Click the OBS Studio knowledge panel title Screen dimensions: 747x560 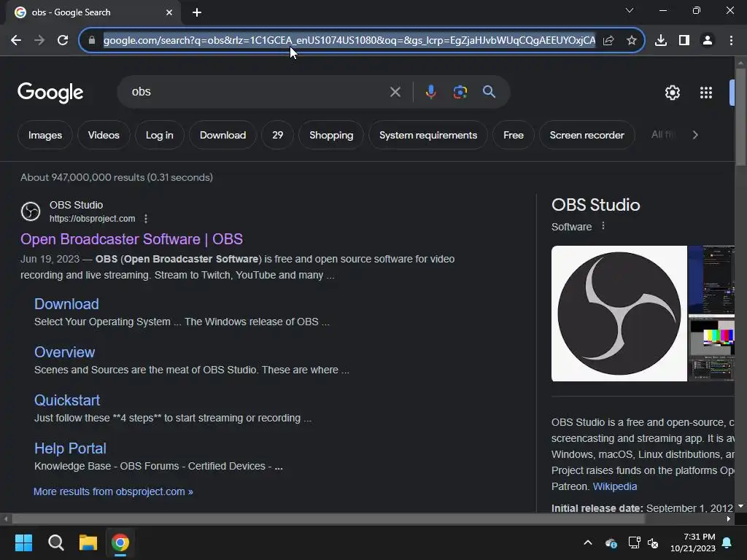596,205
